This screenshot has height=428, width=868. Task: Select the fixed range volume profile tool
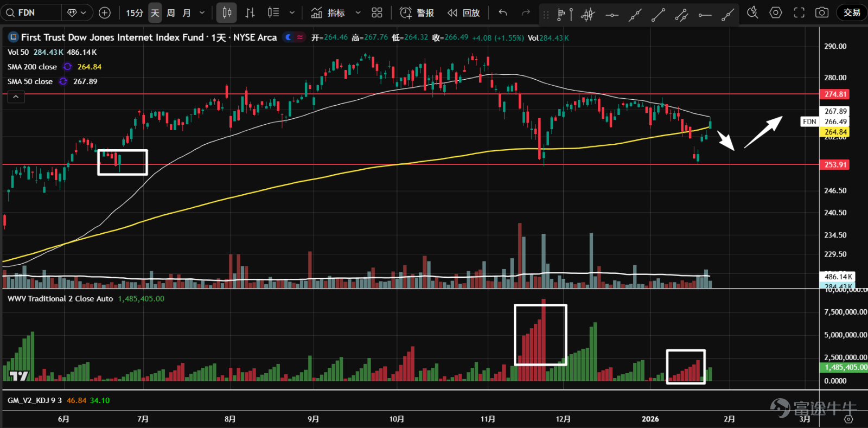(x=565, y=15)
